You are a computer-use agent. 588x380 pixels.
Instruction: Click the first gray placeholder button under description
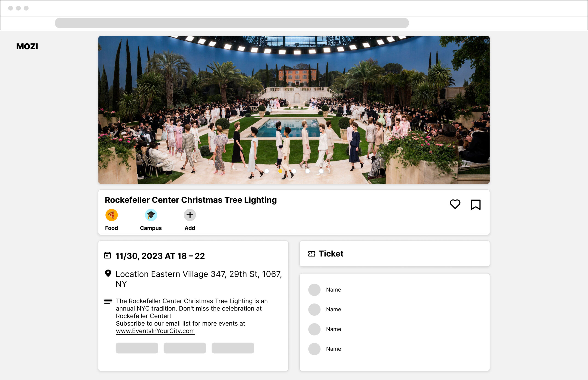point(137,348)
